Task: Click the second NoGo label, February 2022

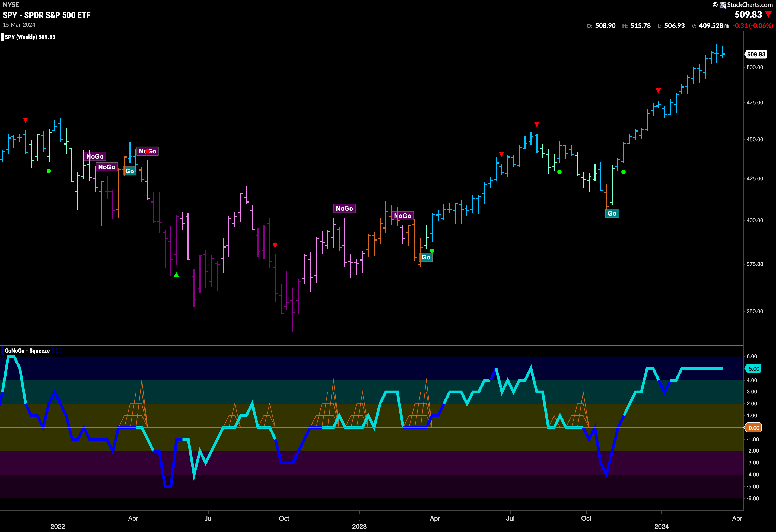Action: [107, 167]
